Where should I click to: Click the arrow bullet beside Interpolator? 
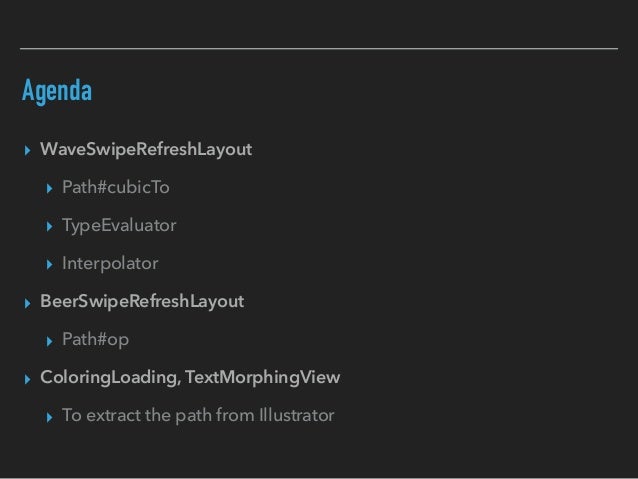49,265
